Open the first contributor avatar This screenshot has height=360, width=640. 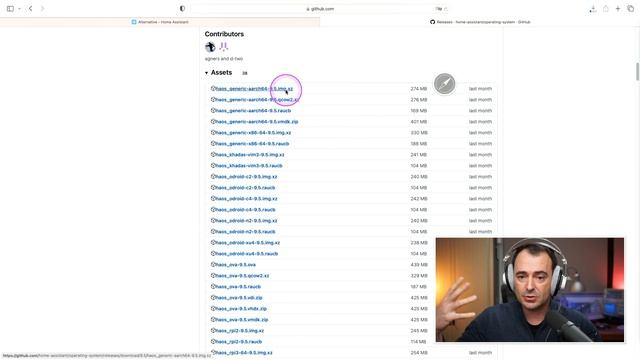210,47
